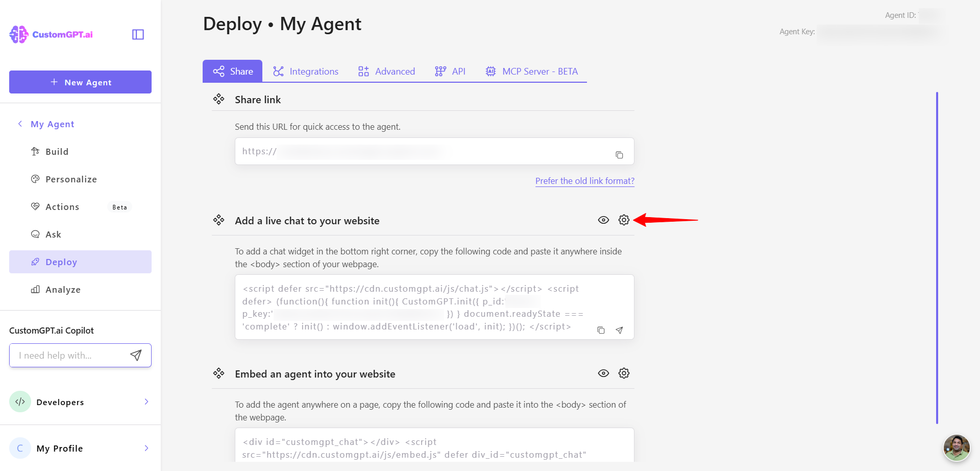Switch to the Advanced tab
The width and height of the screenshot is (980, 471).
coord(386,71)
